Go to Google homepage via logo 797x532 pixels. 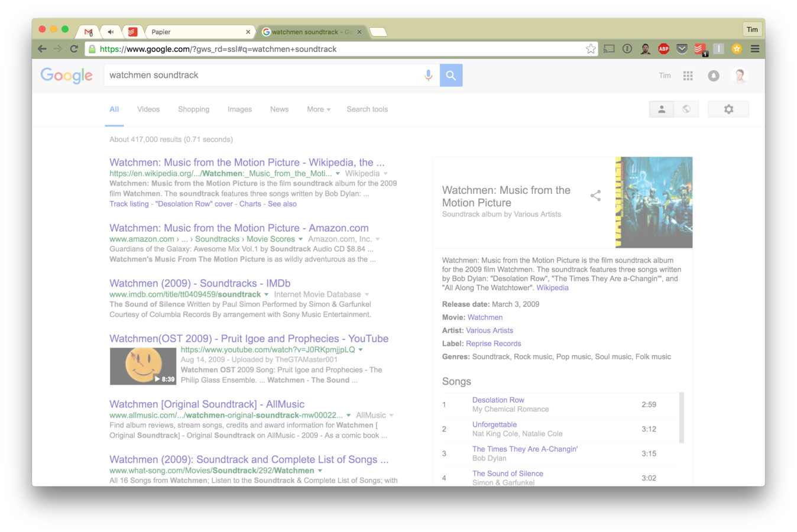pyautogui.click(x=67, y=75)
